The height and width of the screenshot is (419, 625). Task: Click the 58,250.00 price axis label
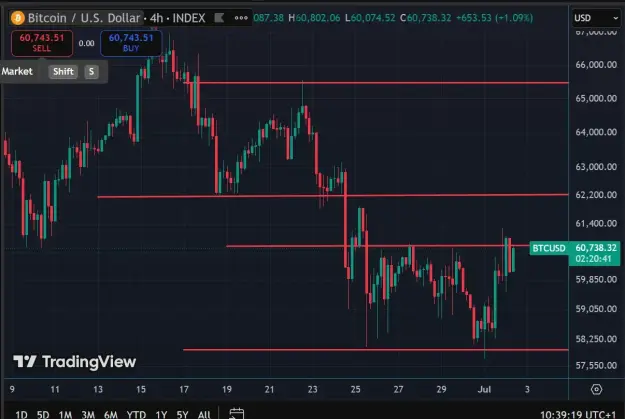[596, 339]
